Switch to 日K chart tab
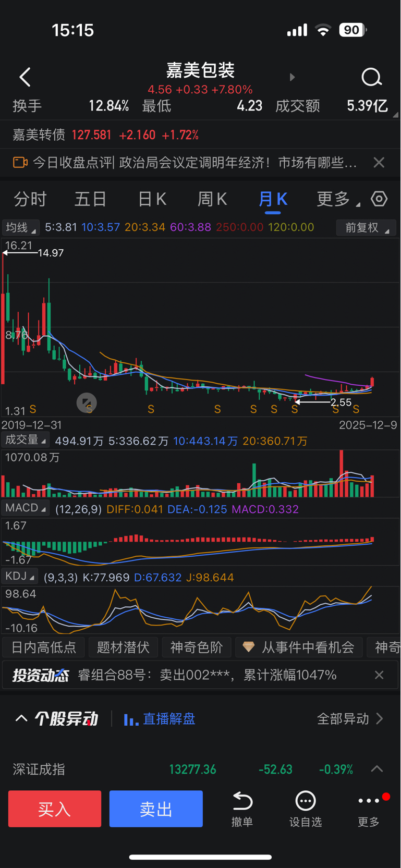The width and height of the screenshot is (401, 868). pos(152,199)
